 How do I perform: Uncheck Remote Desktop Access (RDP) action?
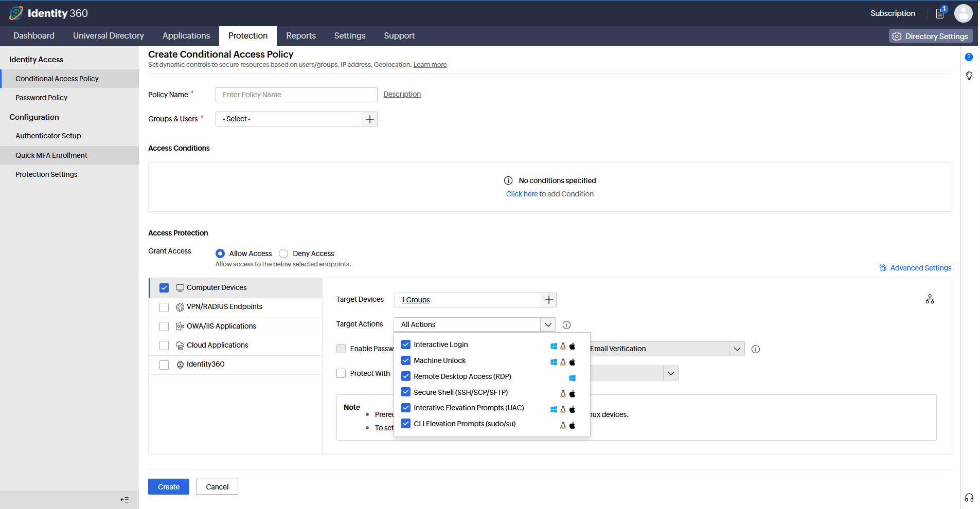click(406, 376)
